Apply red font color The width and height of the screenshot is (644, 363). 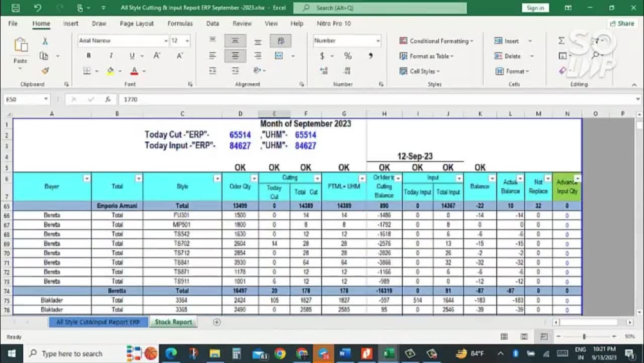pos(134,71)
